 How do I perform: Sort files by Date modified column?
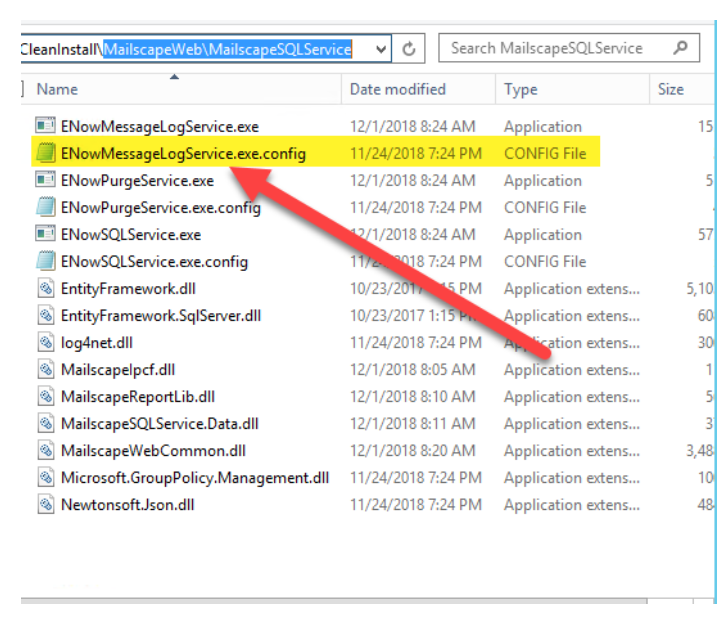[397, 89]
